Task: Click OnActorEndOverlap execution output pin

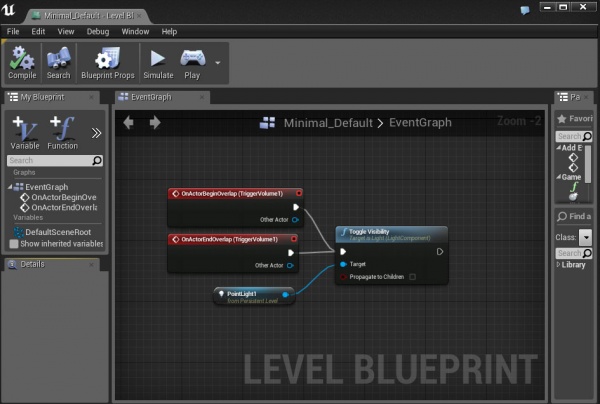Action: (x=291, y=252)
